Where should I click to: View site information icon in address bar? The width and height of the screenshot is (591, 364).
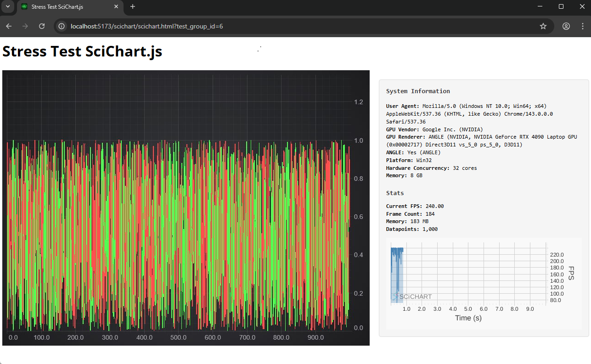pyautogui.click(x=62, y=26)
